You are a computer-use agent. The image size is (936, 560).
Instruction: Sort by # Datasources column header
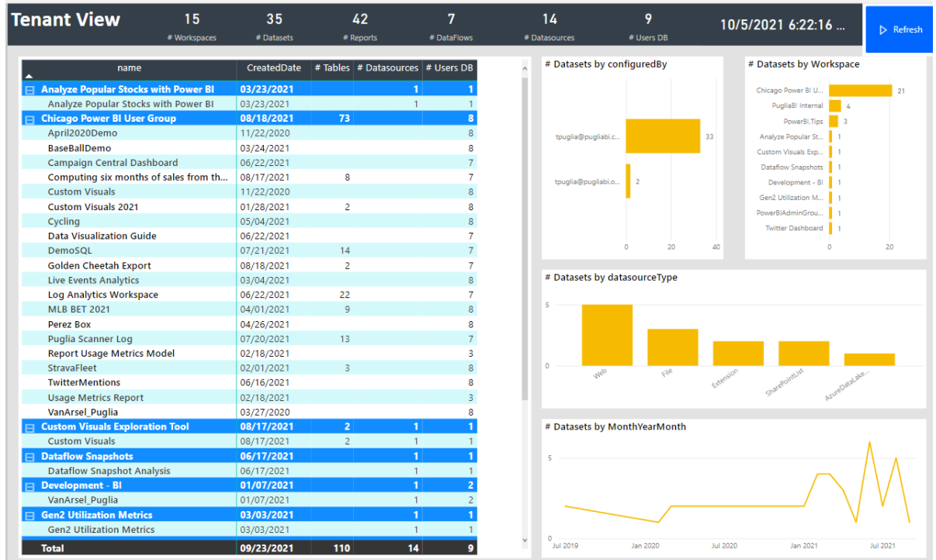pyautogui.click(x=387, y=68)
